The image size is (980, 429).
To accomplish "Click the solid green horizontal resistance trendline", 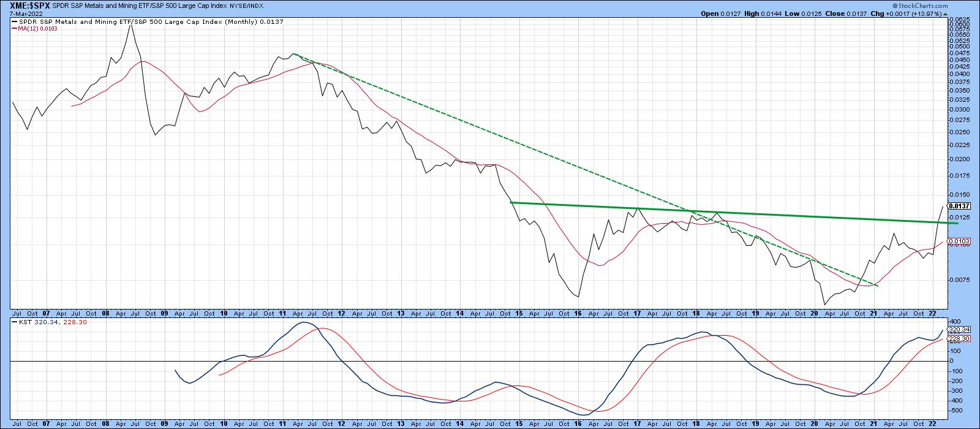I will point(734,213).
